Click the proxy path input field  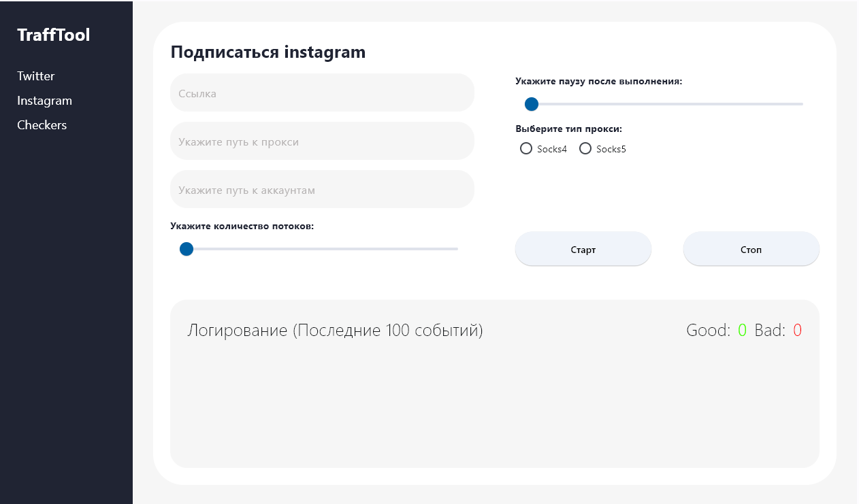[322, 141]
